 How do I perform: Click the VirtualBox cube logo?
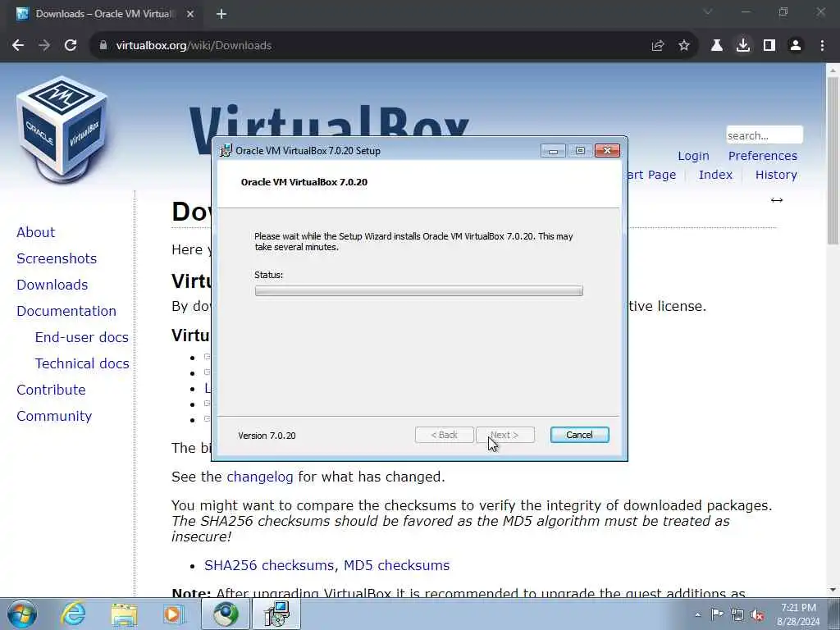click(x=62, y=129)
